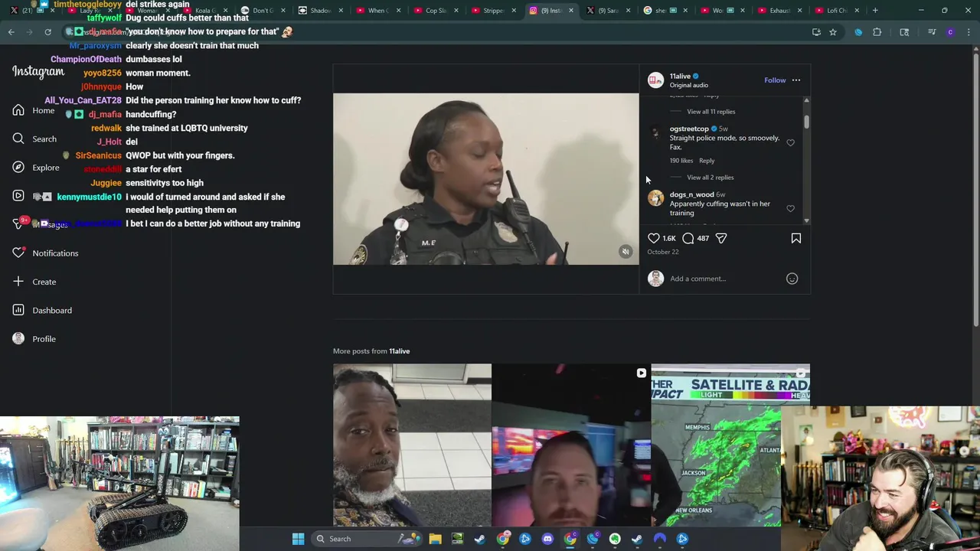Open the emoji picker in the comment box
The image size is (980, 551).
click(x=792, y=279)
